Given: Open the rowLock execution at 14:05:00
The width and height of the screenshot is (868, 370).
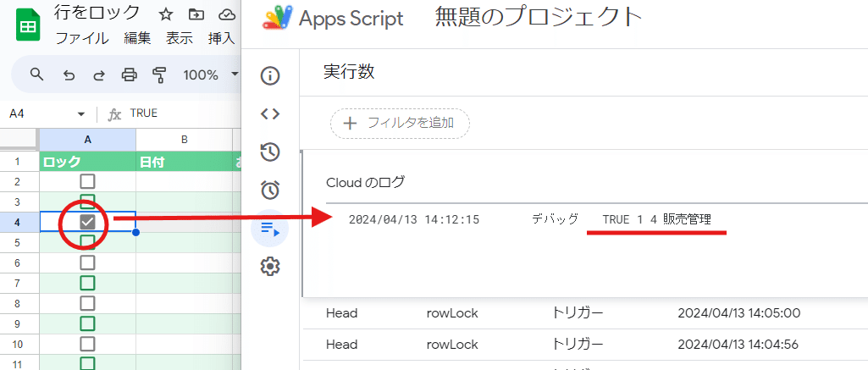Looking at the screenshot, I should coord(452,313).
